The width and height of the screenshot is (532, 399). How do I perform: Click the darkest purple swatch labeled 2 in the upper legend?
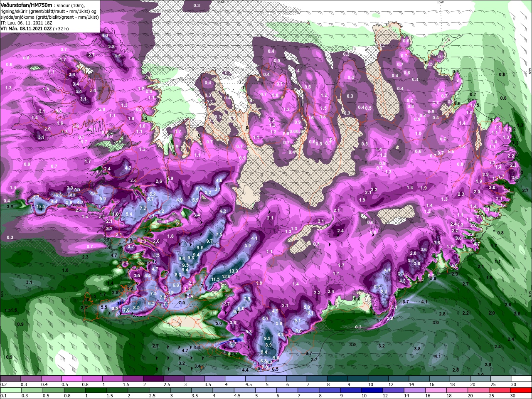154,379
